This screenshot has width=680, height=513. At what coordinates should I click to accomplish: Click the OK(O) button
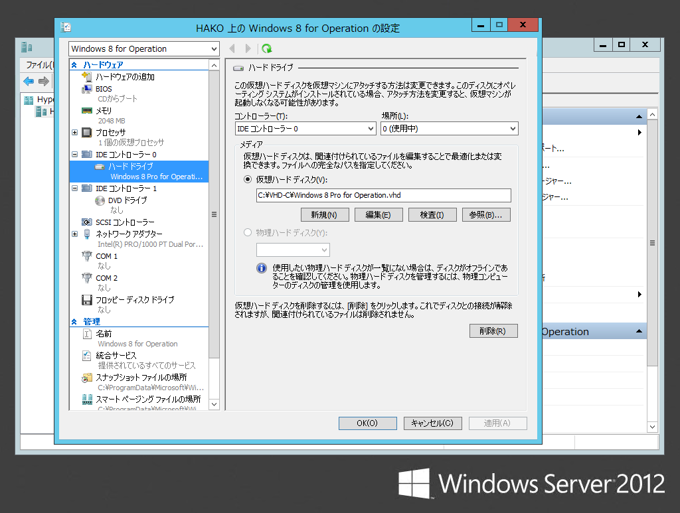coord(367,423)
